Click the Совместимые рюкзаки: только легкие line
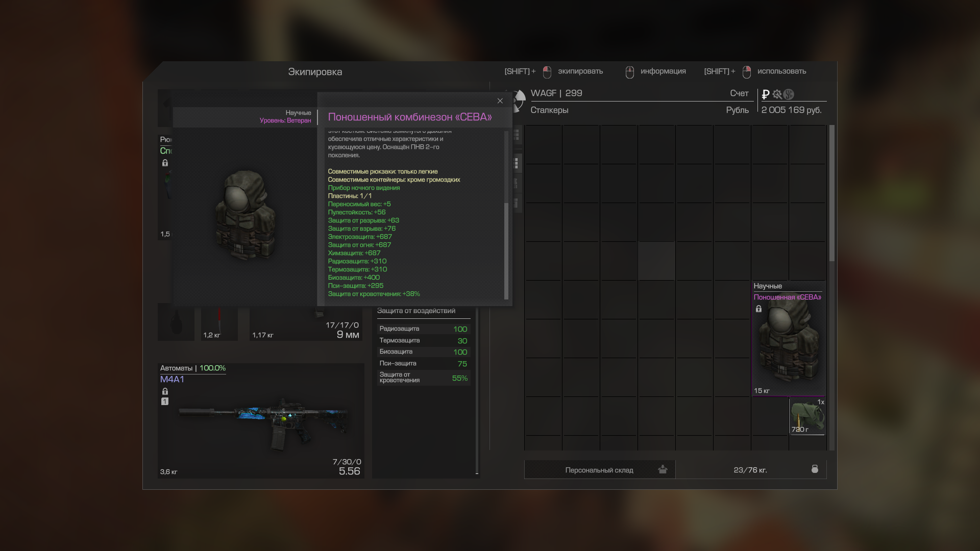This screenshot has width=980, height=551. pyautogui.click(x=383, y=171)
